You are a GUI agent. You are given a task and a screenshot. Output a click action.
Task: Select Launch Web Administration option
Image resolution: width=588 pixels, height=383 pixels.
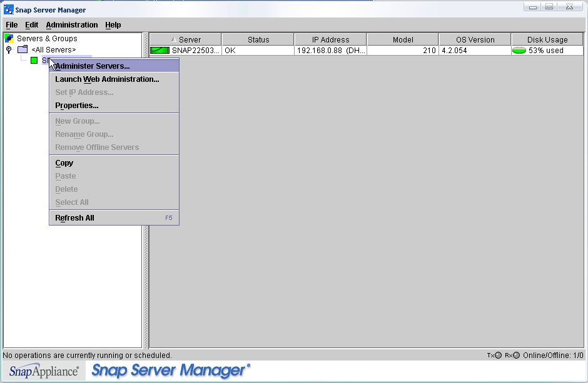114,79
